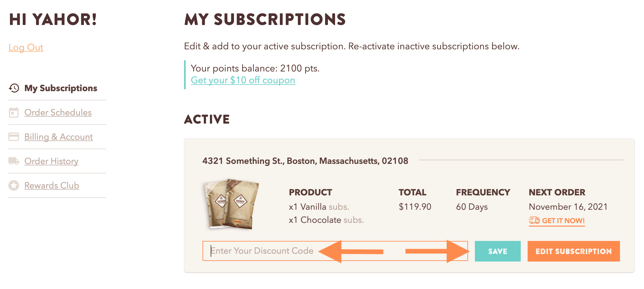Image resolution: width=644 pixels, height=289 pixels.
Task: Open the $10 off coupon link
Action: 243,80
